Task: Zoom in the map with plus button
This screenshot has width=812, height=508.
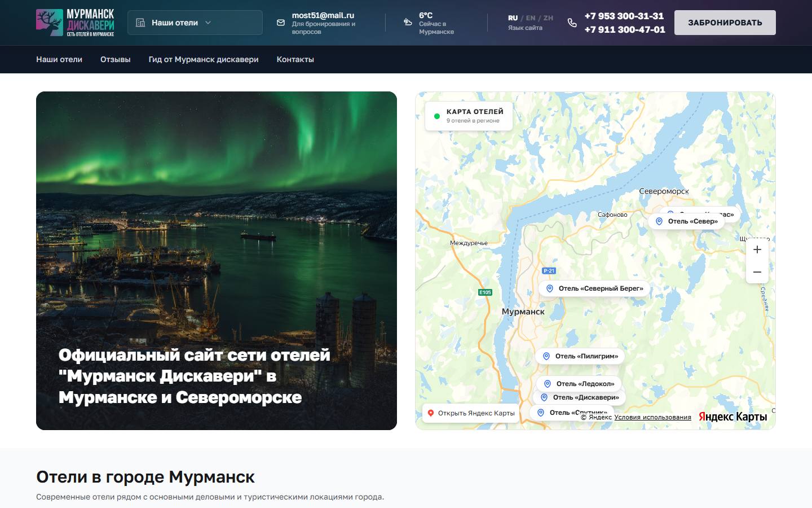Action: pyautogui.click(x=757, y=249)
